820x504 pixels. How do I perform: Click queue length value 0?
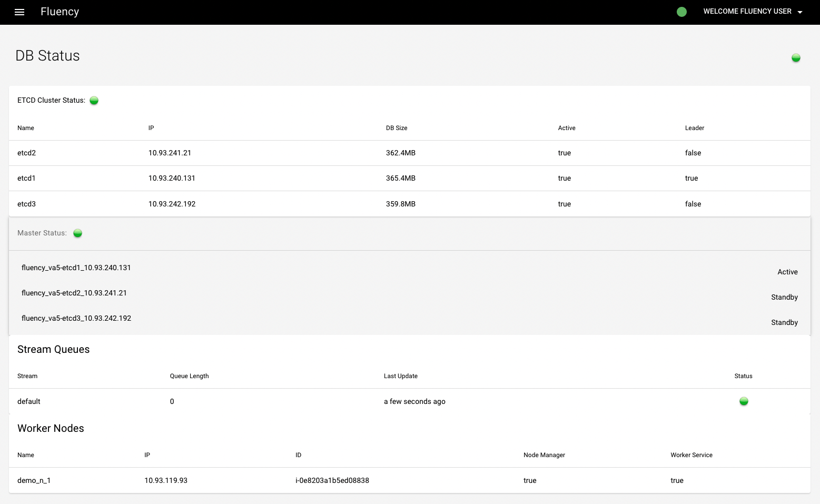pos(172,401)
